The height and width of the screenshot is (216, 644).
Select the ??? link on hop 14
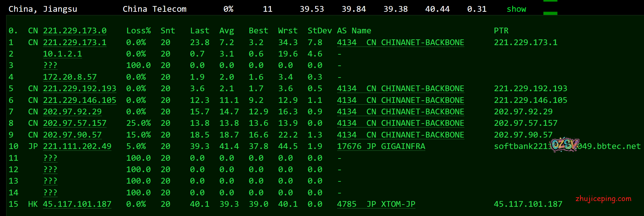pyautogui.click(x=50, y=193)
